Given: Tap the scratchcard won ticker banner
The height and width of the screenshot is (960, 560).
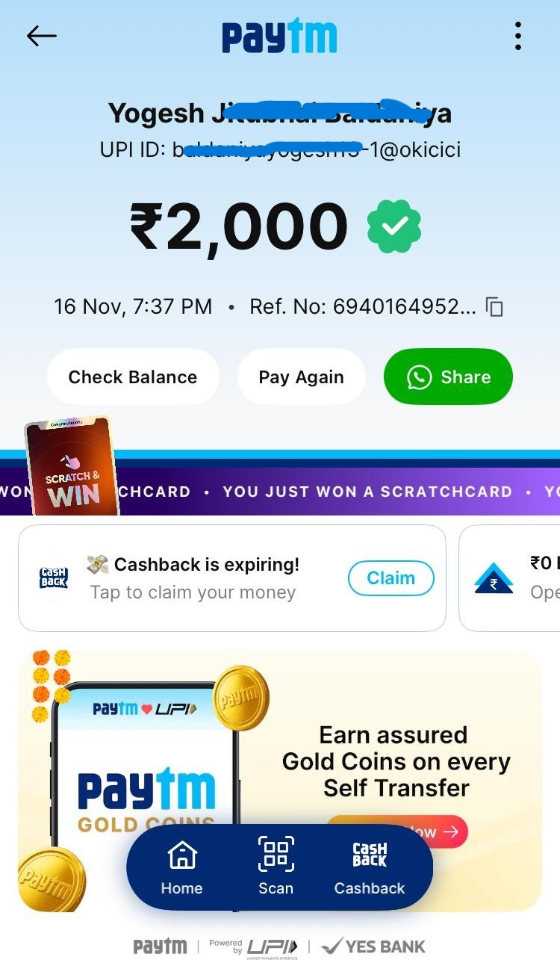Looking at the screenshot, I should 336,492.
